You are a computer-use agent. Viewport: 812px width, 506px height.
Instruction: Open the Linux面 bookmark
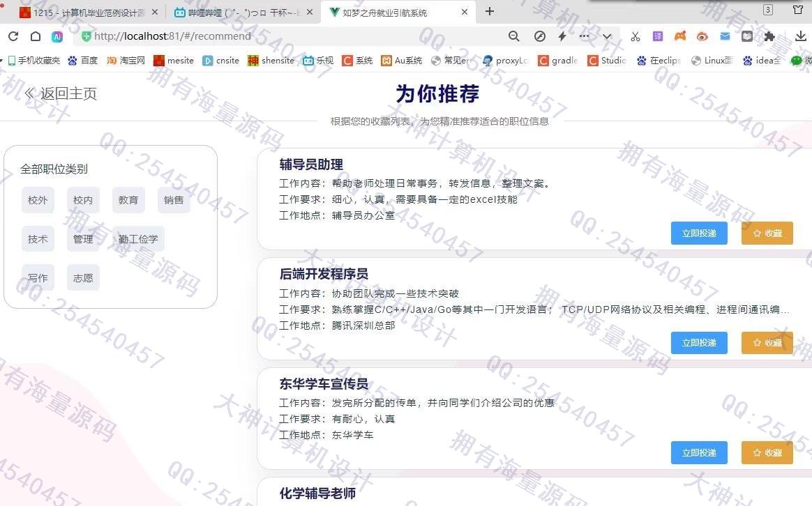click(x=712, y=61)
